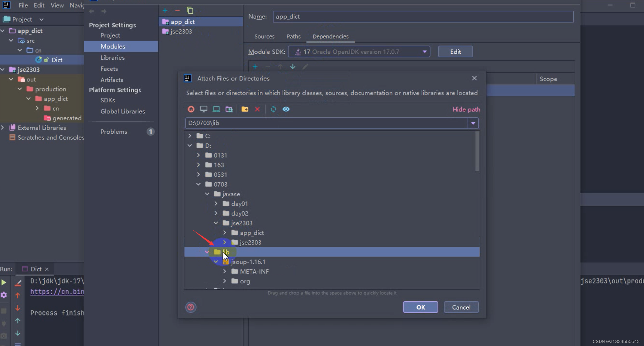The width and height of the screenshot is (644, 346).
Task: Create a new folder with the toolbar icon
Action: click(245, 109)
